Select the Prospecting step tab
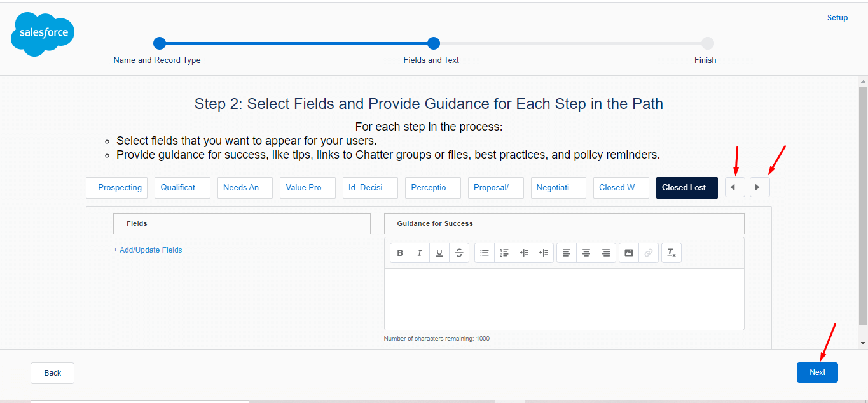This screenshot has height=403, width=868. click(x=117, y=188)
